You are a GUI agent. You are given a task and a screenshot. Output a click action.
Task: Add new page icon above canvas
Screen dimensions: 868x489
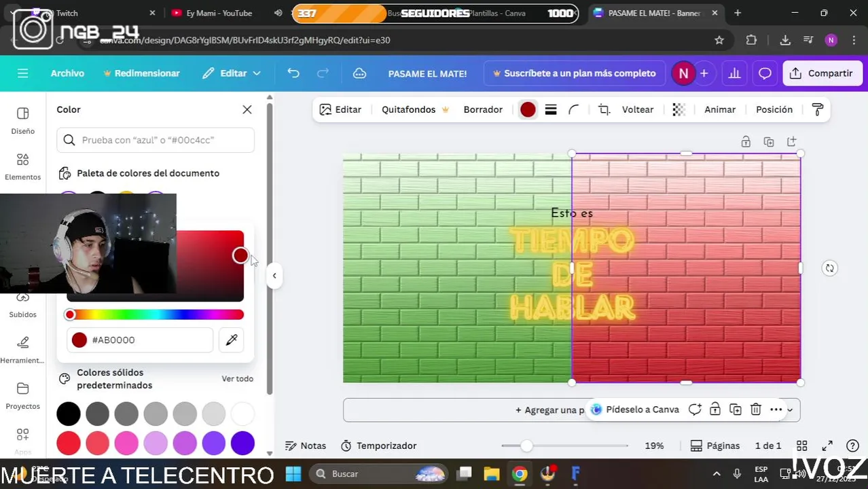tap(792, 141)
